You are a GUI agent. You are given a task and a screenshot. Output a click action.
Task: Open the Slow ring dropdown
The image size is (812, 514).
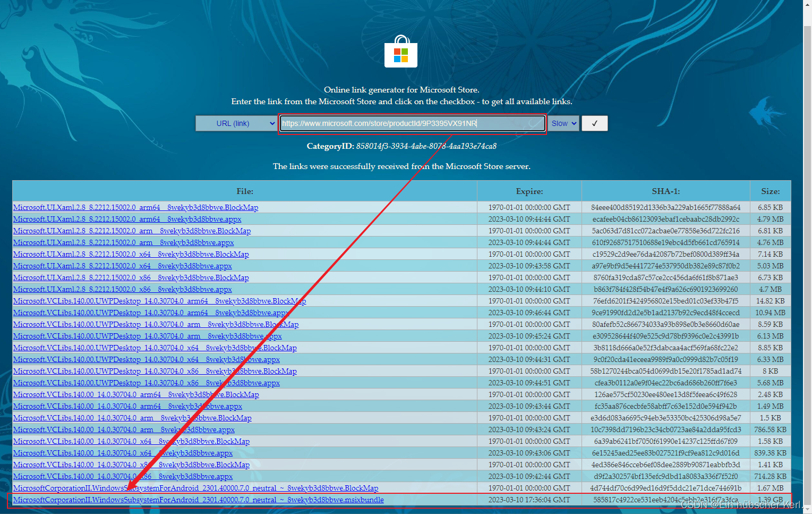click(563, 123)
